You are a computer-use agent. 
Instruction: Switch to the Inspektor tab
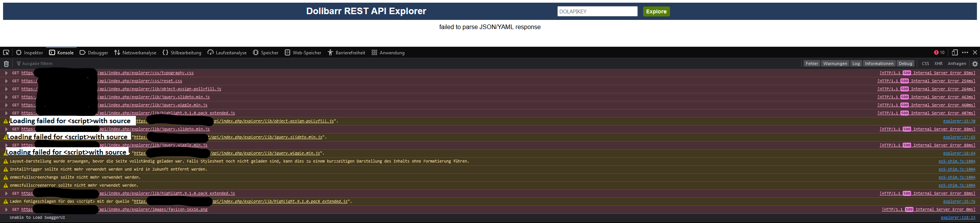(x=29, y=52)
